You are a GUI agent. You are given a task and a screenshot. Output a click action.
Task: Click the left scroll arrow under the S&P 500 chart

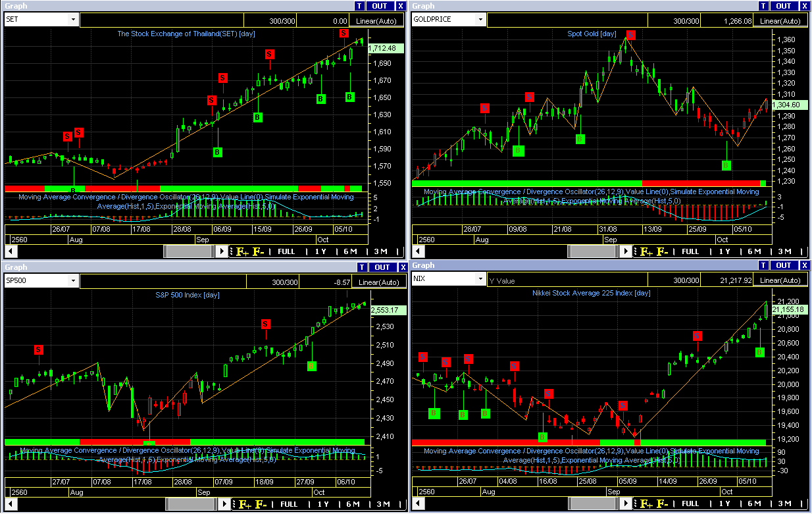tap(10, 505)
